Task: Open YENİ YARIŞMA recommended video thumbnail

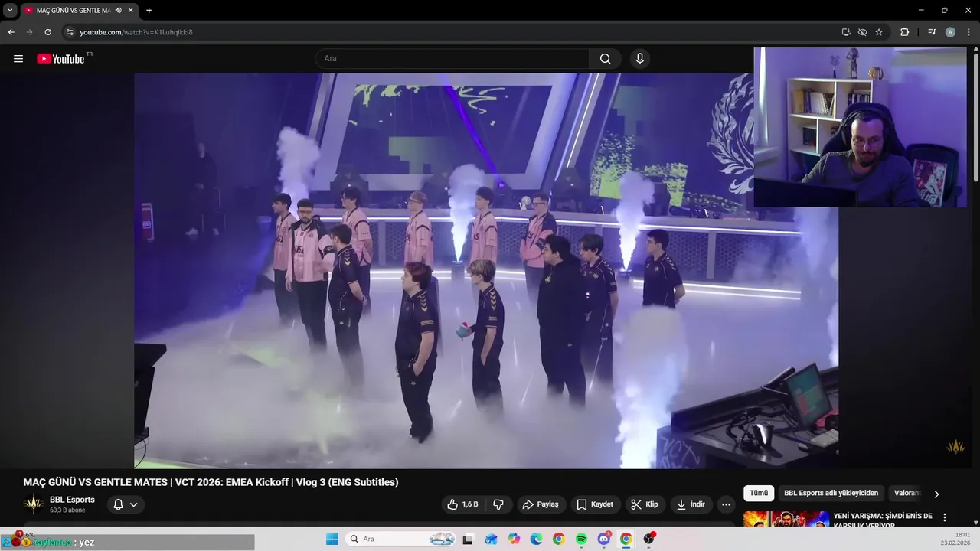Action: (x=786, y=520)
